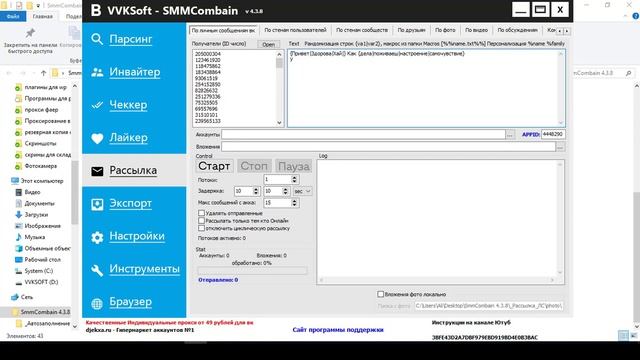Switch to По стенам сообществ tab

coord(362,30)
